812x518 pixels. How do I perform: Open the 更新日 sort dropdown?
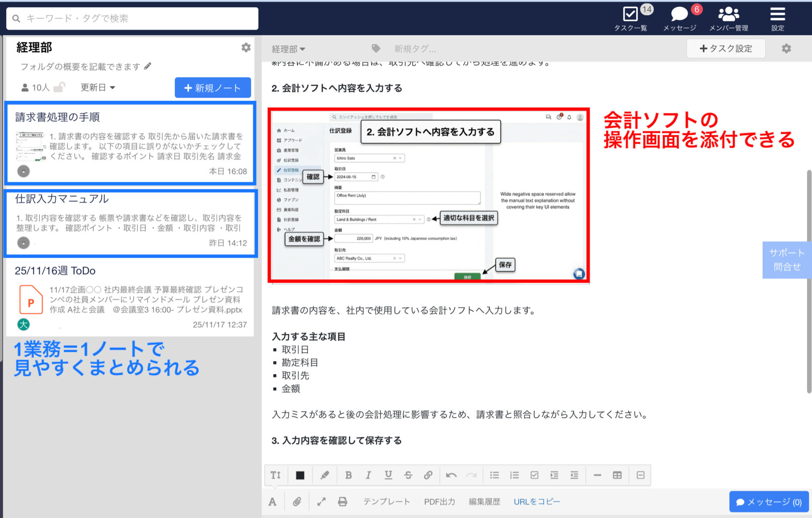click(96, 87)
